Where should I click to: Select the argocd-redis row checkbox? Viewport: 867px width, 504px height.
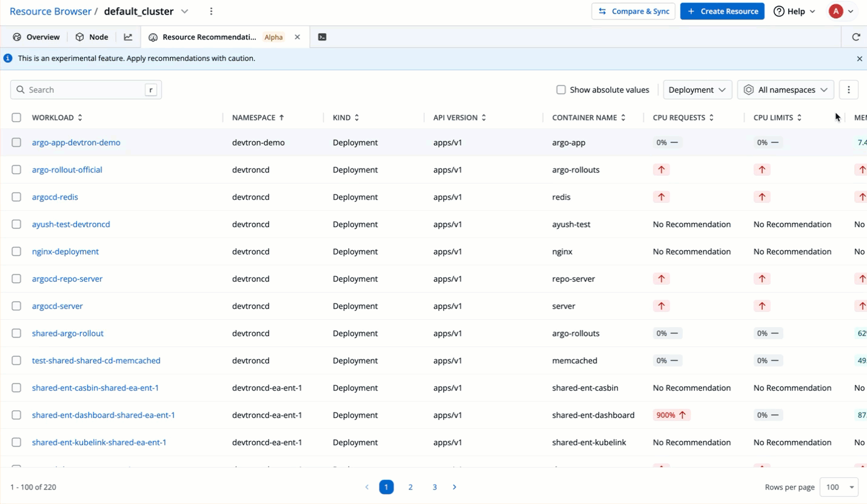[16, 197]
